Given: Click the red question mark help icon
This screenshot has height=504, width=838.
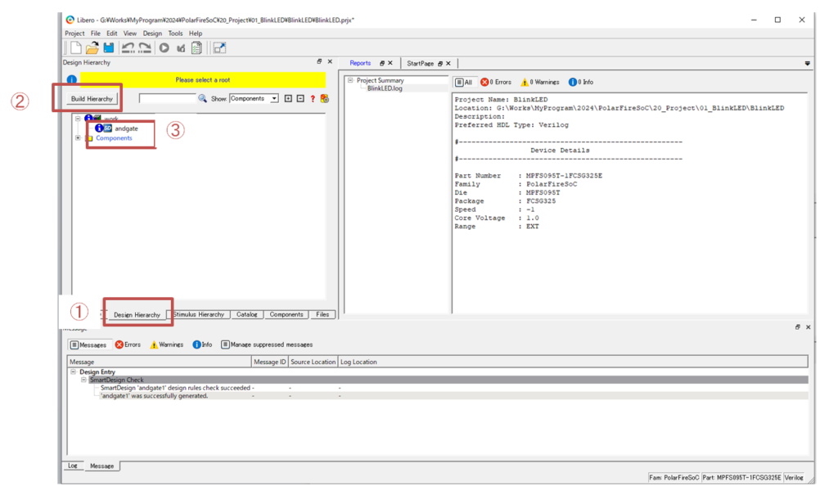Looking at the screenshot, I should click(313, 98).
